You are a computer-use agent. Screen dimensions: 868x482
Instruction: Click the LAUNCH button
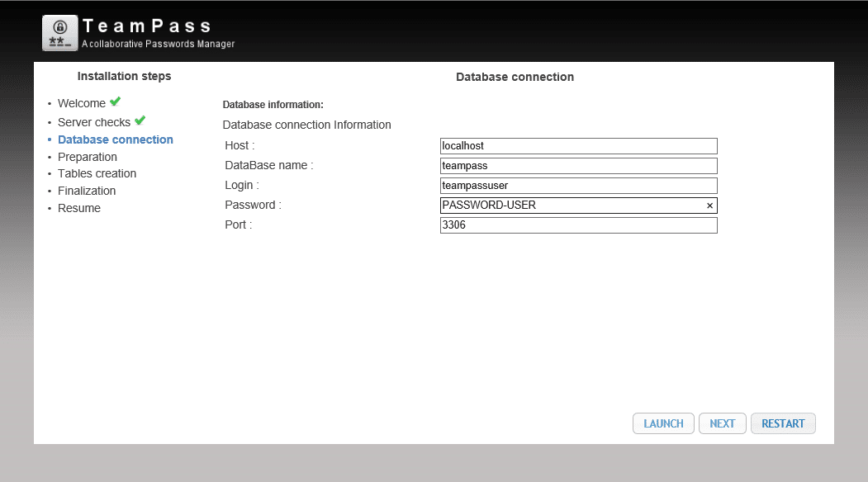point(663,423)
